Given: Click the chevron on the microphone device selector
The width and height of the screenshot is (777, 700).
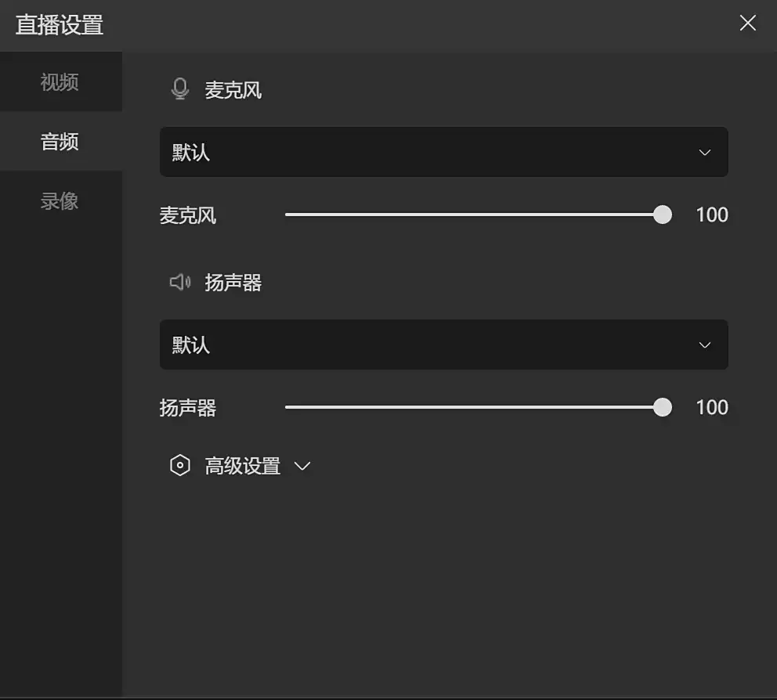Looking at the screenshot, I should (703, 152).
